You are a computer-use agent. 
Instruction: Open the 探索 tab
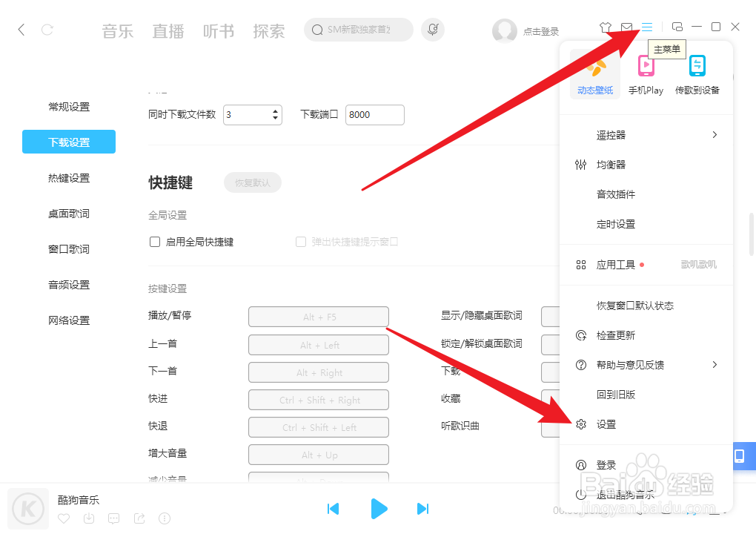(269, 31)
